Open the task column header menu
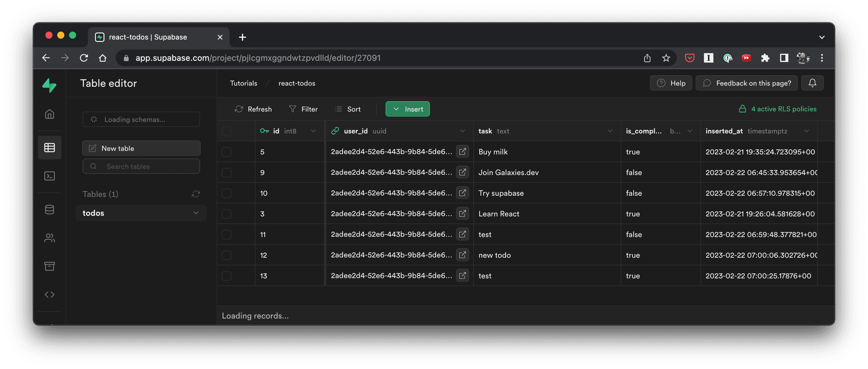 (610, 131)
